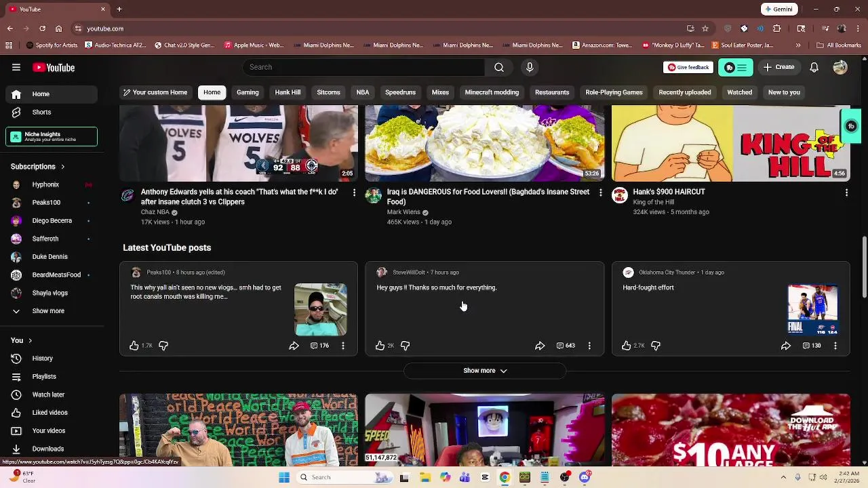Expand the You section chevron
The height and width of the screenshot is (488, 868).
(x=30, y=340)
